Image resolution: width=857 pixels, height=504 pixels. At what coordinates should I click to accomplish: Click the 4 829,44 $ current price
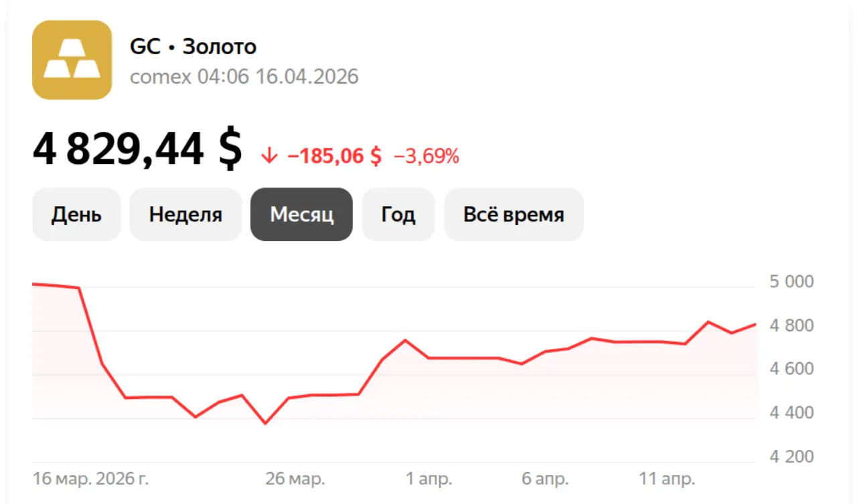point(137,151)
